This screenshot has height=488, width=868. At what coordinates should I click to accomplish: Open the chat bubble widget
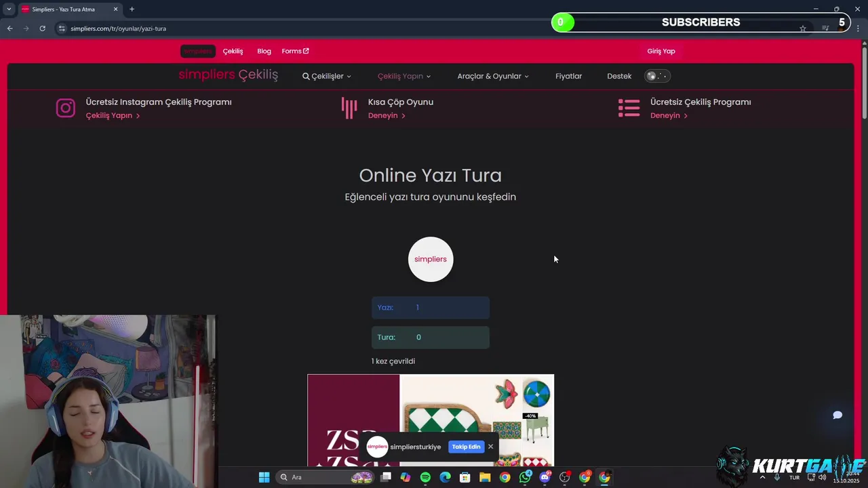pos(837,415)
